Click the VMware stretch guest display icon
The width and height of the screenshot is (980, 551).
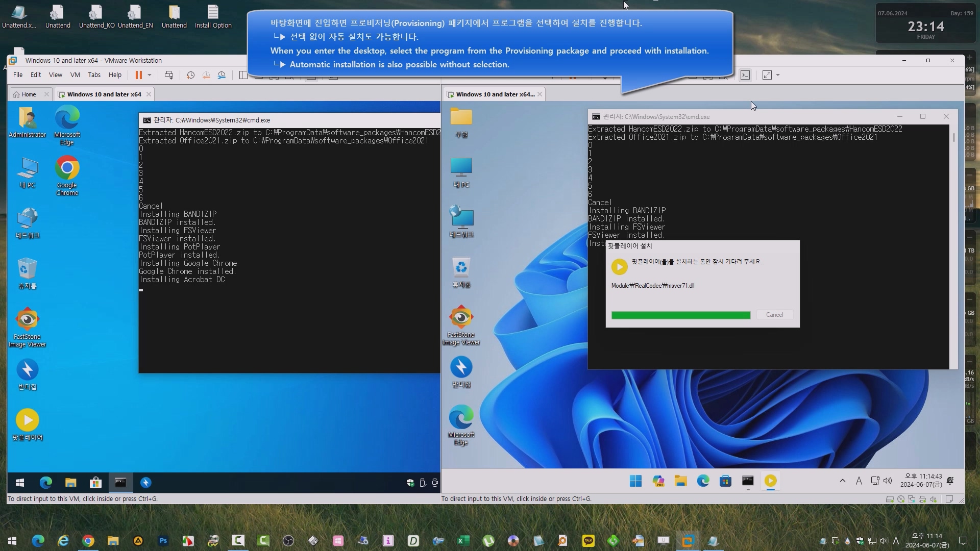(767, 75)
